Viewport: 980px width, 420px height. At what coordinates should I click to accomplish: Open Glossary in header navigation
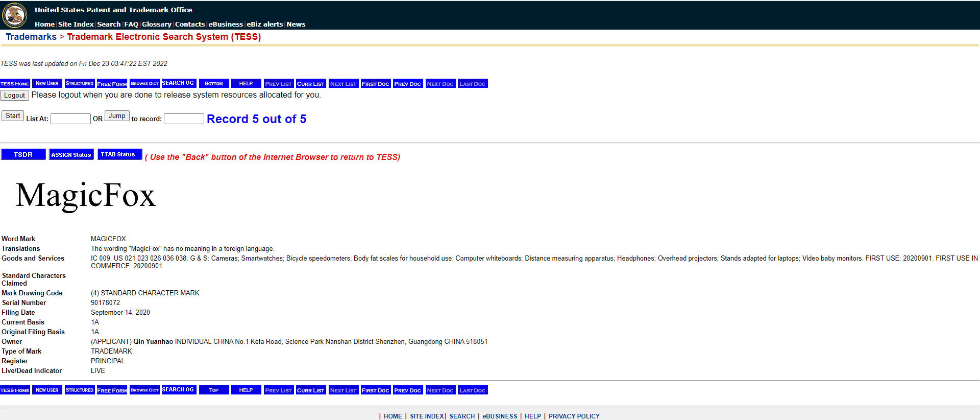[x=157, y=25]
